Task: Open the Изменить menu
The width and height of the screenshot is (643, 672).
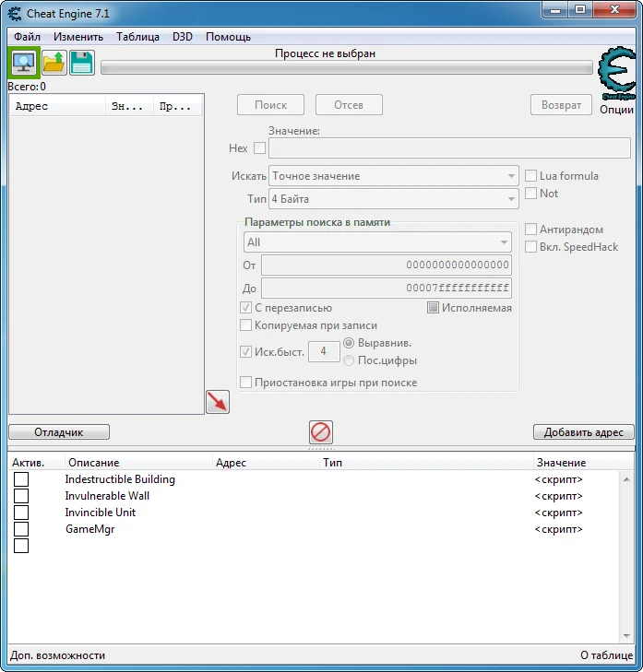Action: [78, 37]
